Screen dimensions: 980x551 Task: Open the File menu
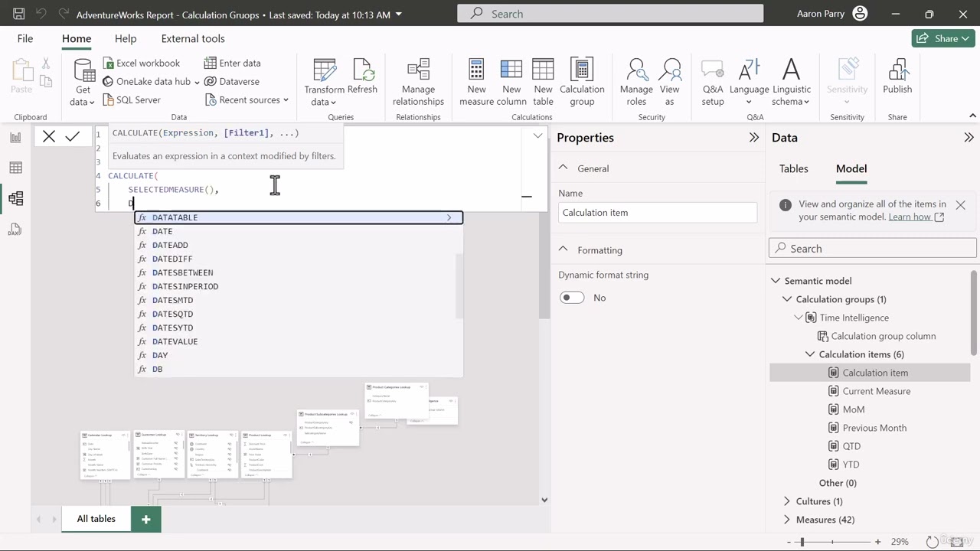tap(25, 38)
